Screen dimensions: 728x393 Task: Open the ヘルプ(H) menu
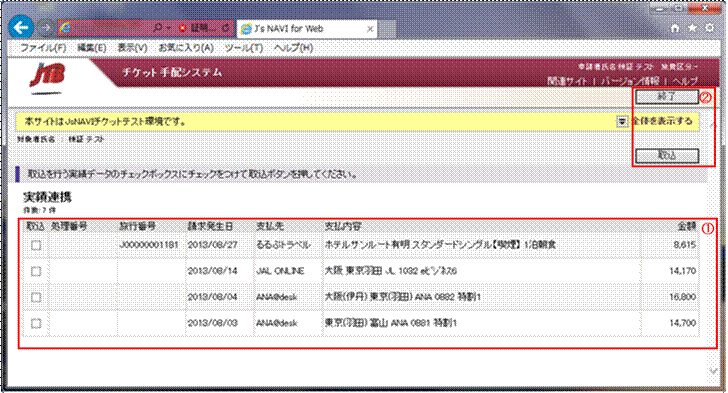pyautogui.click(x=293, y=47)
